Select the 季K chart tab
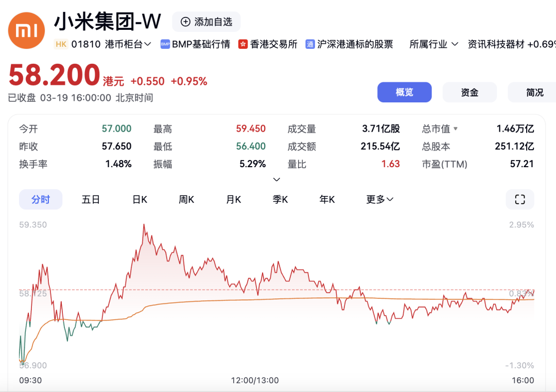Image resolution: width=556 pixels, height=392 pixels. coord(280,200)
